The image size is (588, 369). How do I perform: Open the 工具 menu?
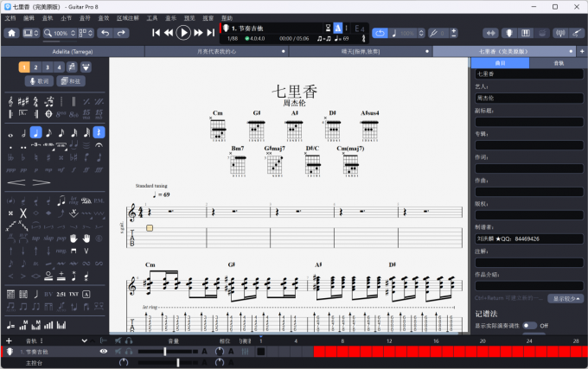(x=152, y=17)
